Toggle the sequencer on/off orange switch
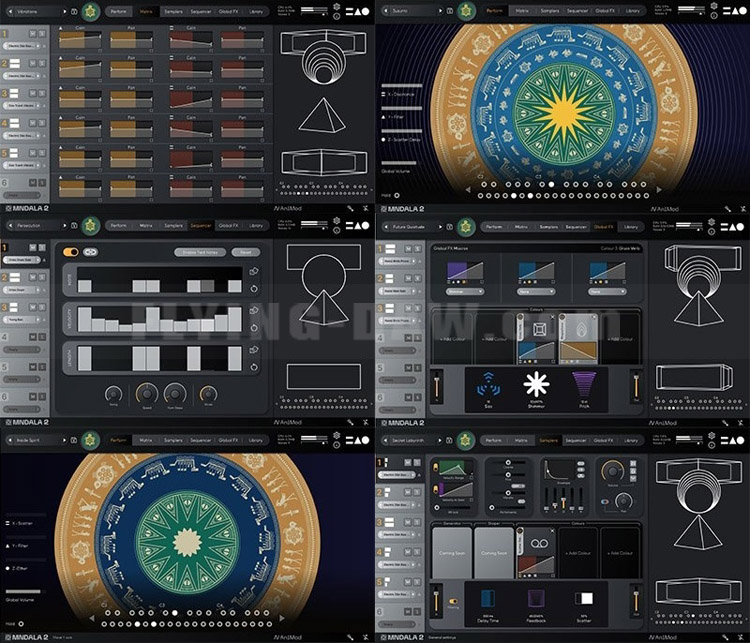 [x=71, y=252]
